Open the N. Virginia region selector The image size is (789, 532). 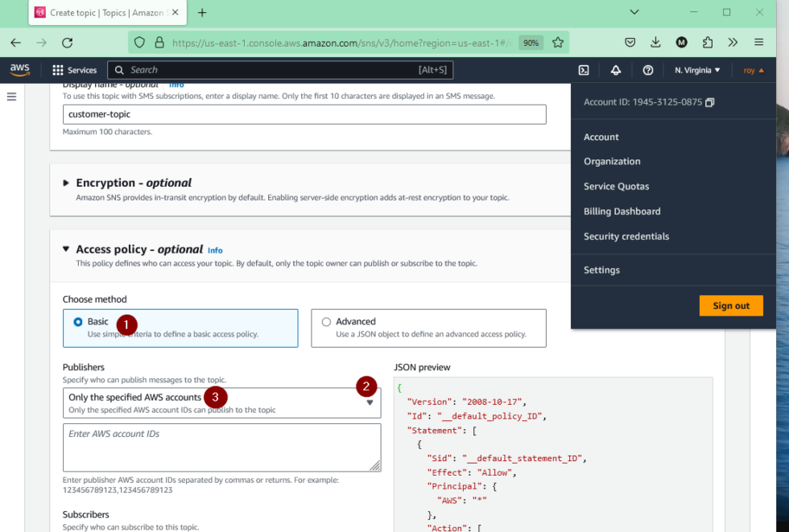point(696,70)
